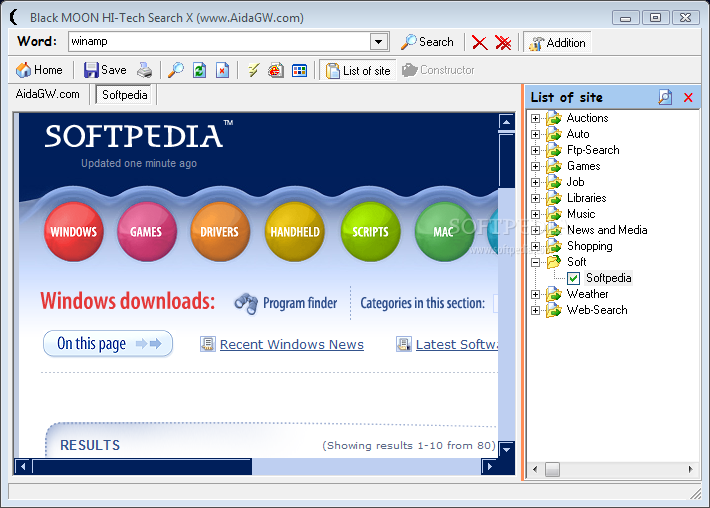
Task: Click the single red X icon
Action: coord(480,43)
